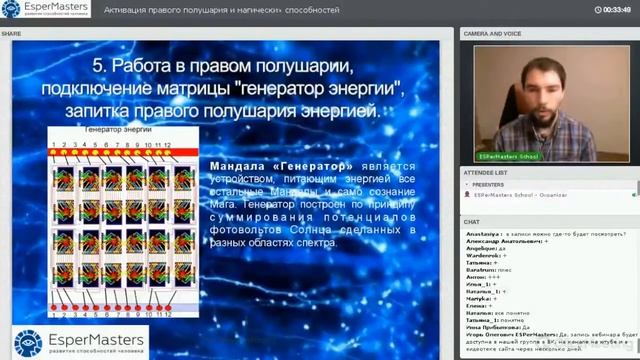Viewport: 640px width, 360px height.
Task: Click Антон's '+++' chat message
Action: [x=483, y=277]
